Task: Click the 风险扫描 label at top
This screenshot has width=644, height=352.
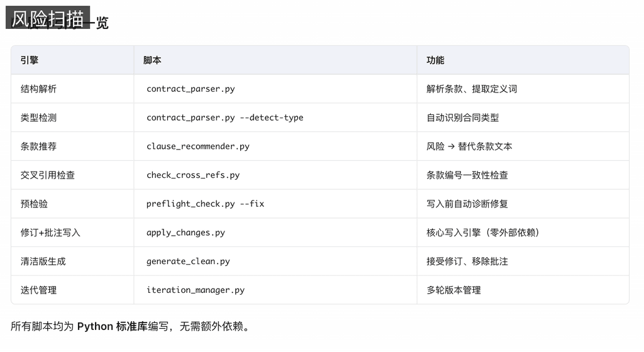Action: coord(48,18)
